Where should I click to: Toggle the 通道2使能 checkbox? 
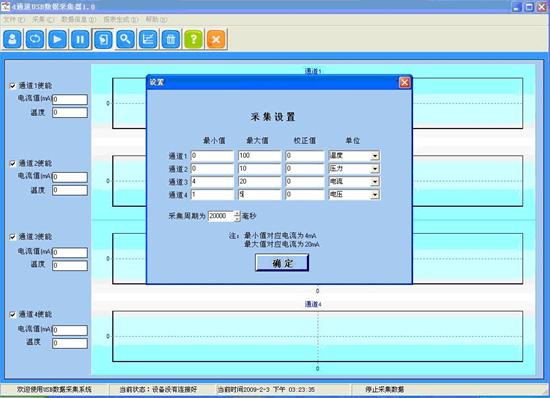pyautogui.click(x=13, y=163)
